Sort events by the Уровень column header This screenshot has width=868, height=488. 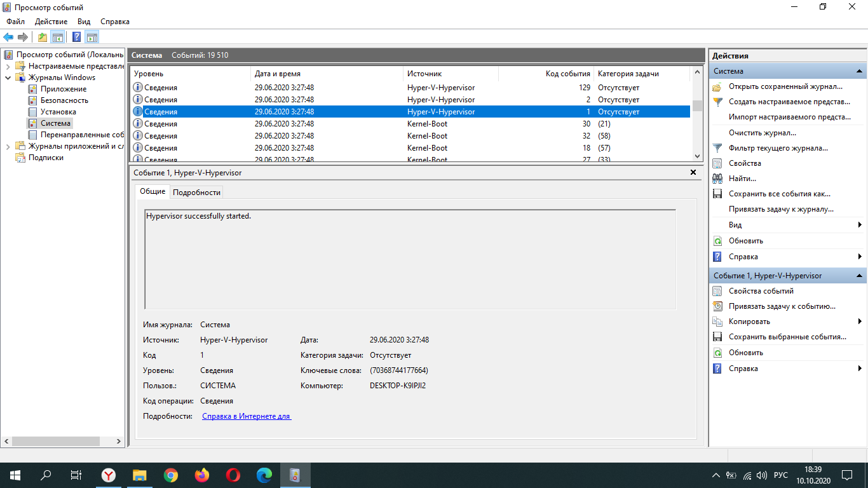191,74
